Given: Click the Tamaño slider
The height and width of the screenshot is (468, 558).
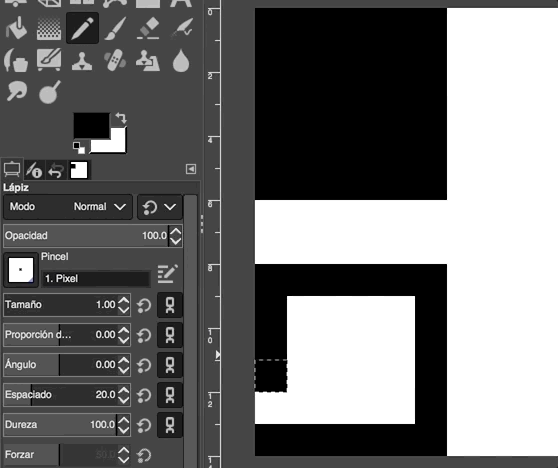Looking at the screenshot, I should (x=60, y=305).
